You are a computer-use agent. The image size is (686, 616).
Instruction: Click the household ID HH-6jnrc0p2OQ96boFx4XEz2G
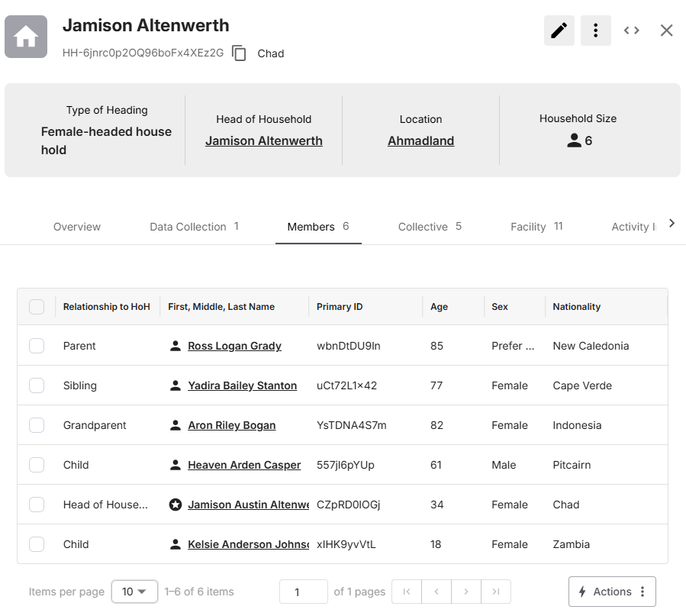click(143, 53)
